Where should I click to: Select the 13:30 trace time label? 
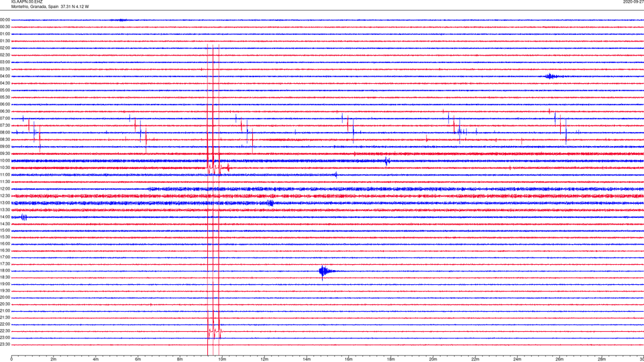tap(5, 210)
